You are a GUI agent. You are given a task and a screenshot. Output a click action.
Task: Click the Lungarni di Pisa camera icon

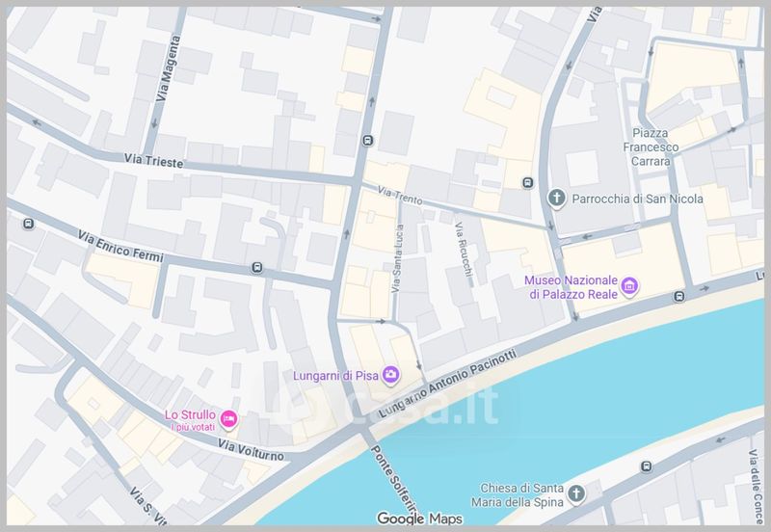(390, 374)
